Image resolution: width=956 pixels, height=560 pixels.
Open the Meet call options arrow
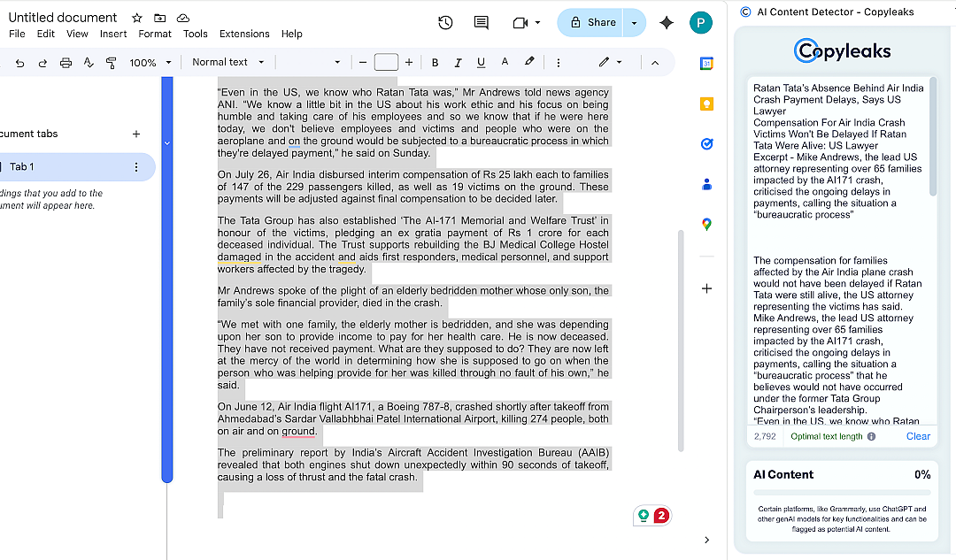[537, 22]
